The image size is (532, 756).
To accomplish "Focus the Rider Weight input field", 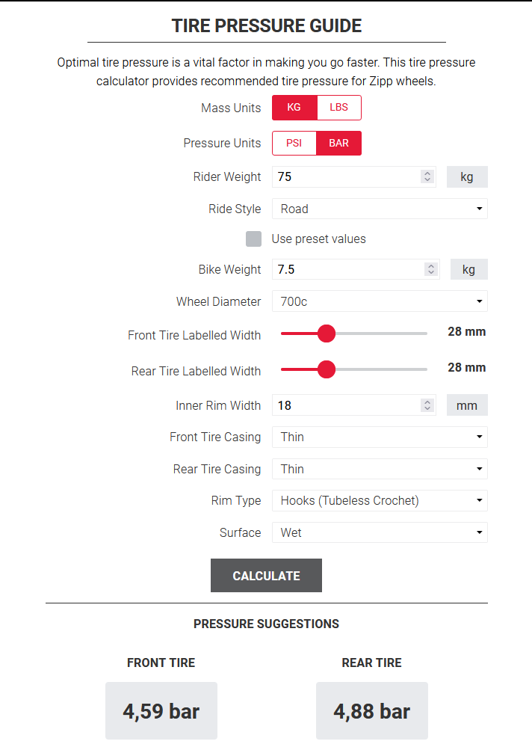I will [x=344, y=177].
